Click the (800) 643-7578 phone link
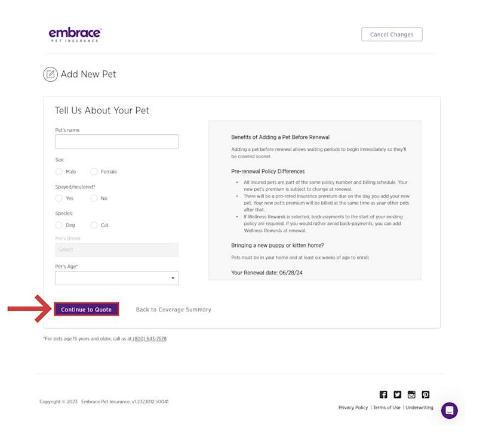480x448 pixels. (150, 338)
